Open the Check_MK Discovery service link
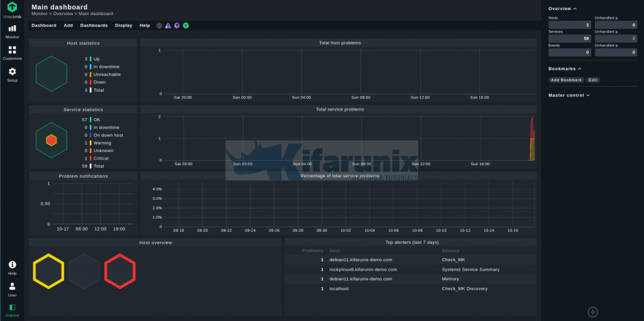 [465, 289]
